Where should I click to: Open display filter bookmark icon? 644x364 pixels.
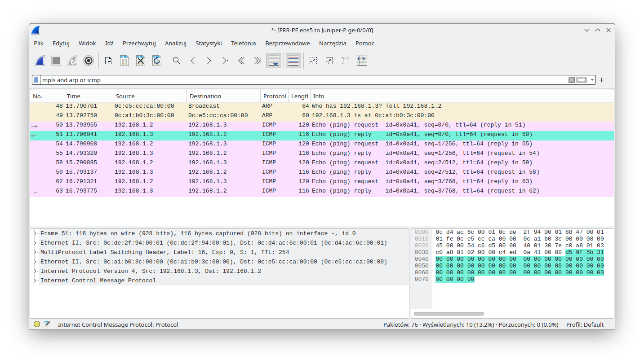[36, 80]
